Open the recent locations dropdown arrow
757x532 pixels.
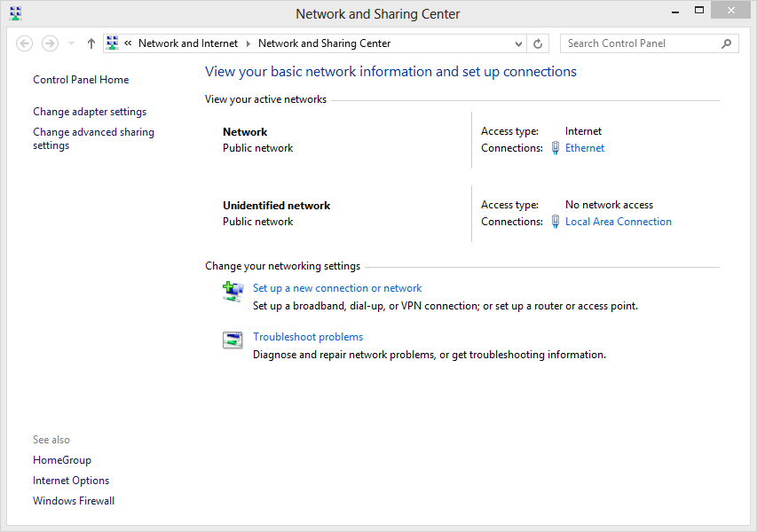pos(72,43)
